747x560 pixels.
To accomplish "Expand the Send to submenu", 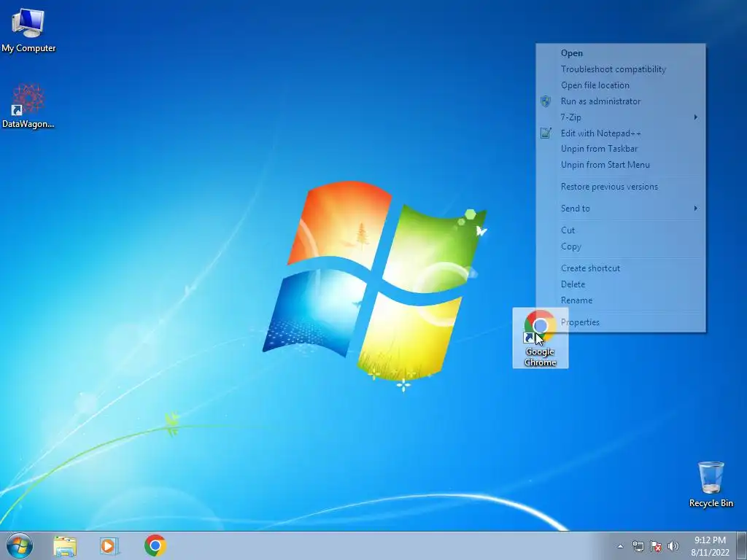I will [621, 209].
